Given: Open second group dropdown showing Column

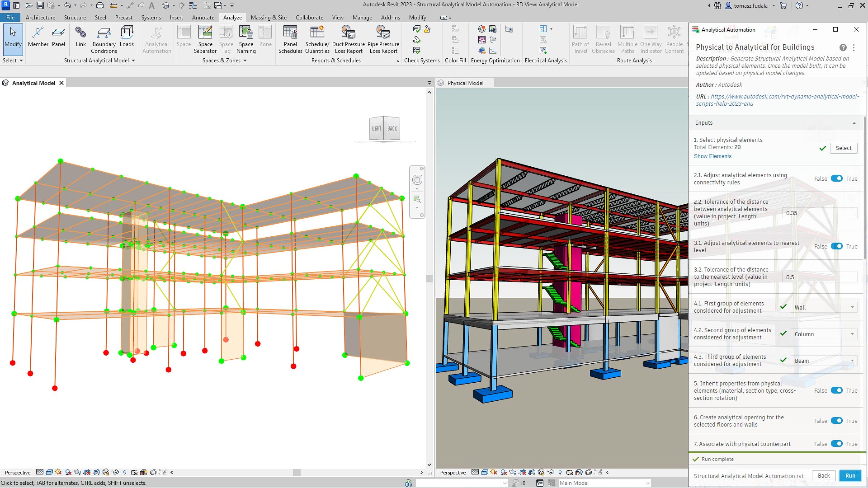Looking at the screenshot, I should click(824, 334).
